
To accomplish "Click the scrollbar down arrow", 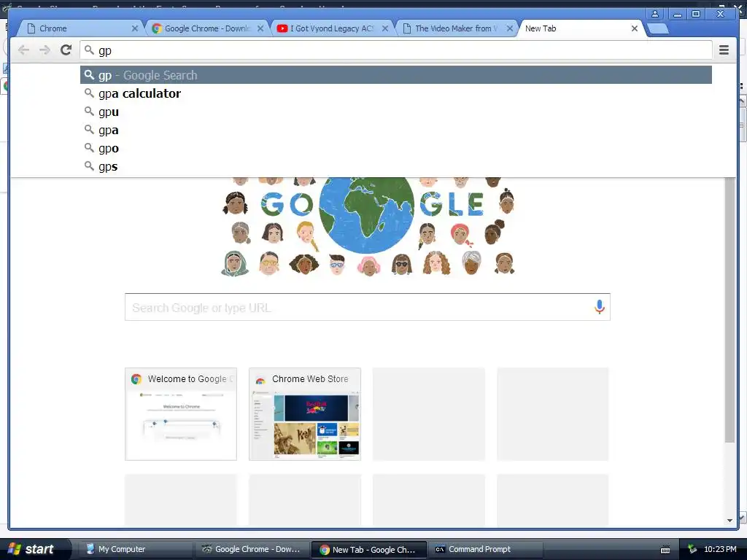I will click(729, 521).
